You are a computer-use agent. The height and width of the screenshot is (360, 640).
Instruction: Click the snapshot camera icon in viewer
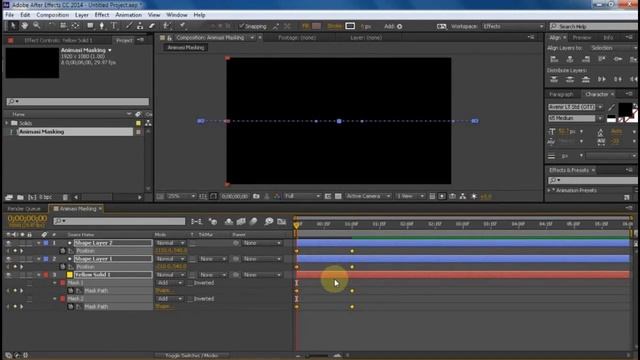(256, 196)
